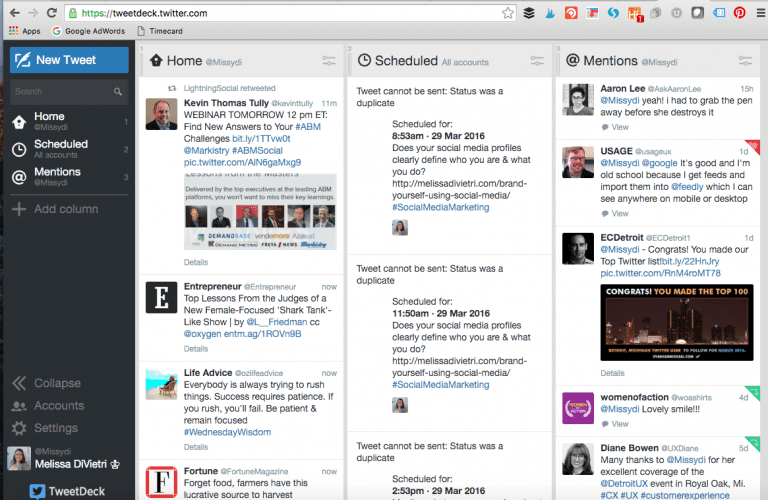Click Diane Bowen's avatar
This screenshot has height=500, width=768.
(578, 459)
